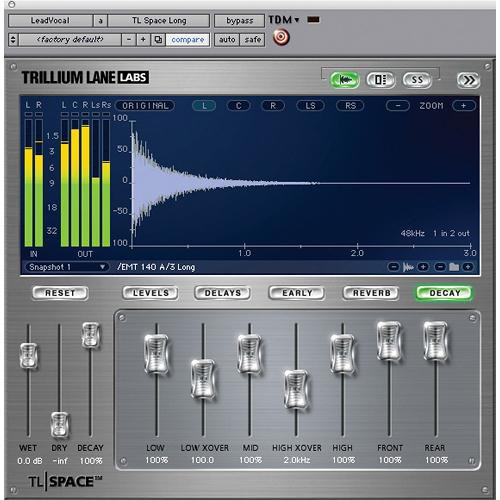Switch to snapshot mode with SS button
Viewport: 500px width, 500px height.
(417, 80)
